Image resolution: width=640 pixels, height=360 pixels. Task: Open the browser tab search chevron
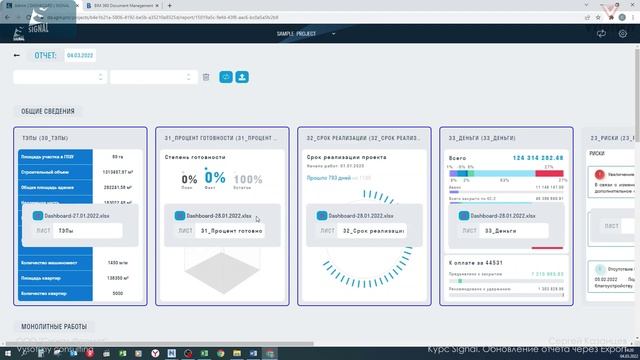tap(587, 5)
